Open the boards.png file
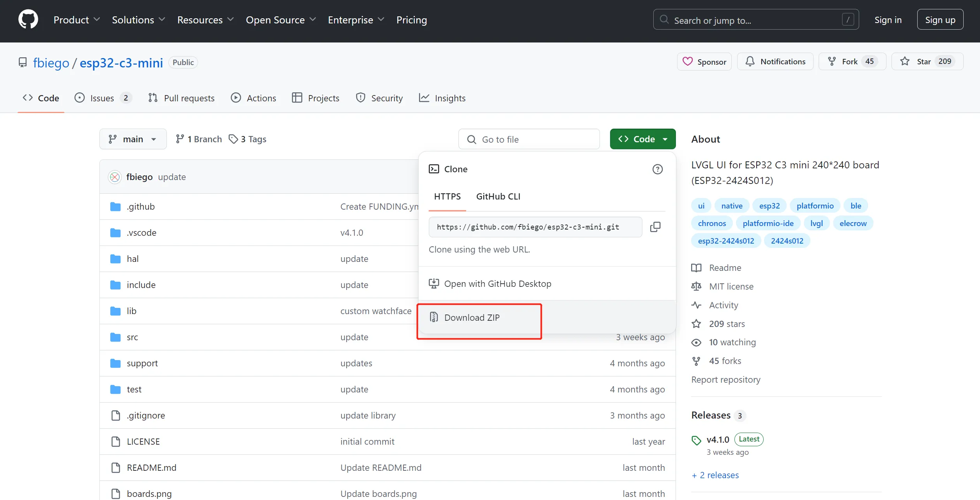Image resolution: width=980 pixels, height=500 pixels. point(149,494)
